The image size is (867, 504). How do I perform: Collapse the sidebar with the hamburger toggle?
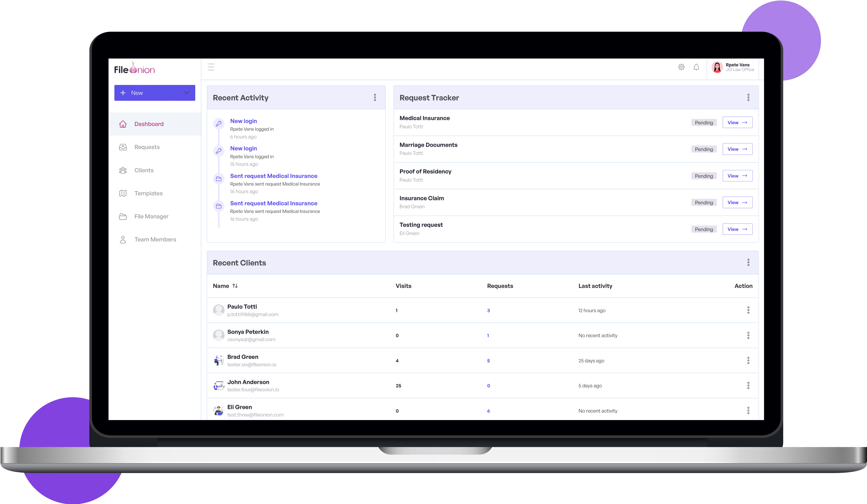(211, 67)
